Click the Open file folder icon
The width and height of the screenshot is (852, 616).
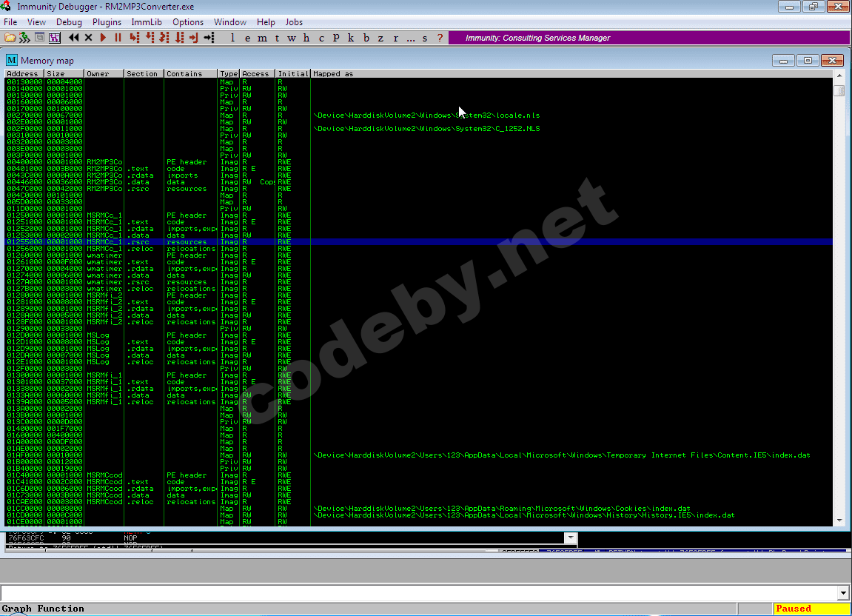tap(10, 38)
